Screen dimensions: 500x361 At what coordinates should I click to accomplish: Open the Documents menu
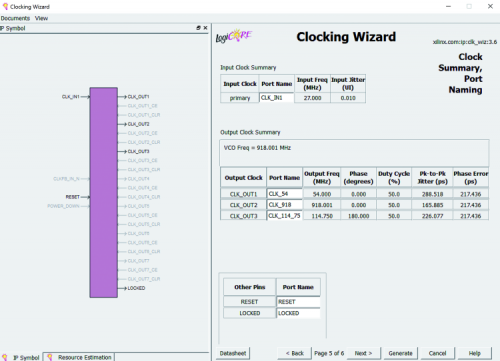15,18
